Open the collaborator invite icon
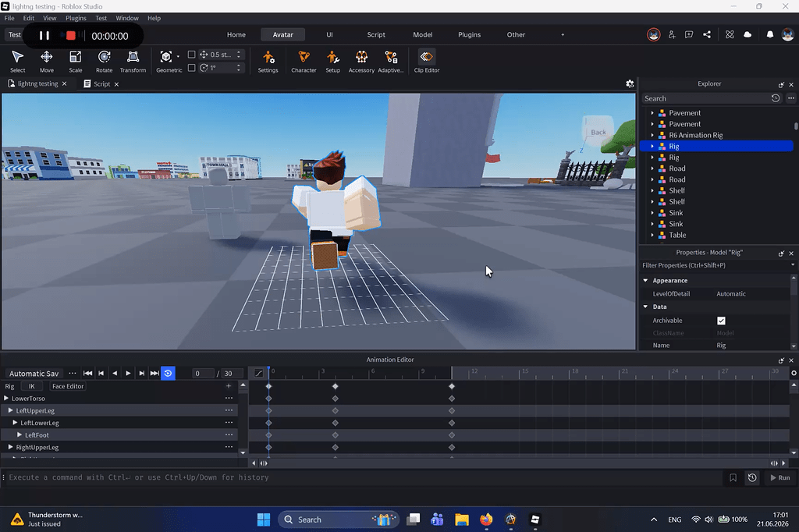The height and width of the screenshot is (532, 799). point(672,34)
